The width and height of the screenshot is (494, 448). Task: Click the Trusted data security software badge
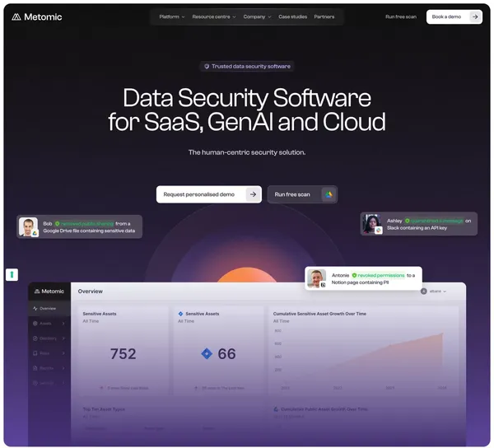[247, 66]
